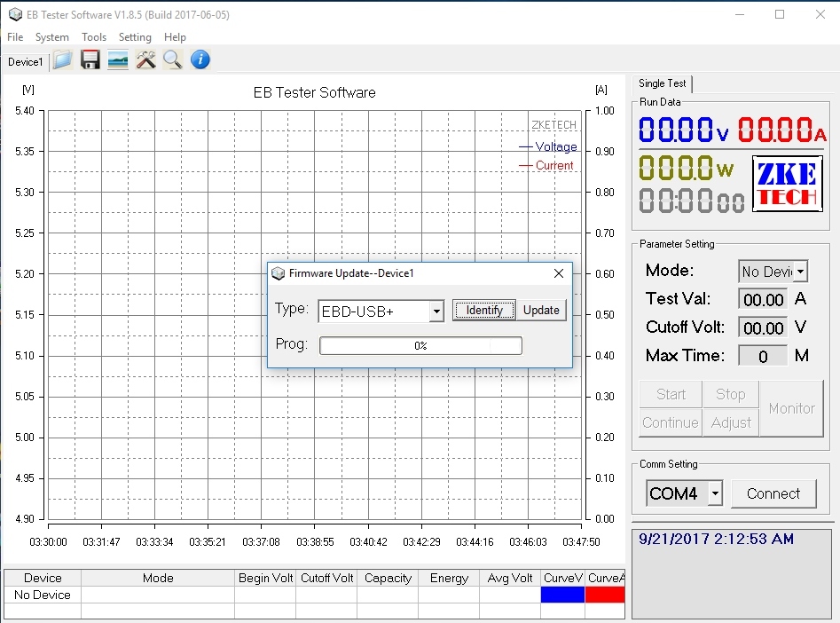This screenshot has width=840, height=623.
Task: Open the Tools menu
Action: 94,37
